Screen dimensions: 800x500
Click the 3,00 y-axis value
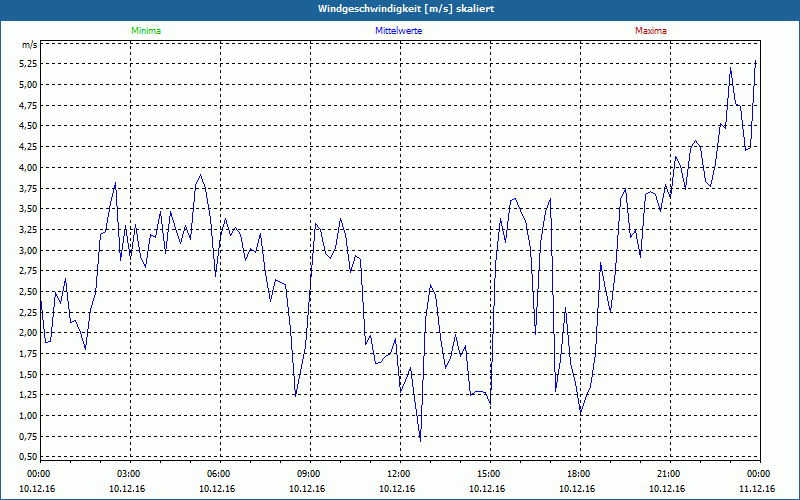[x=29, y=250]
